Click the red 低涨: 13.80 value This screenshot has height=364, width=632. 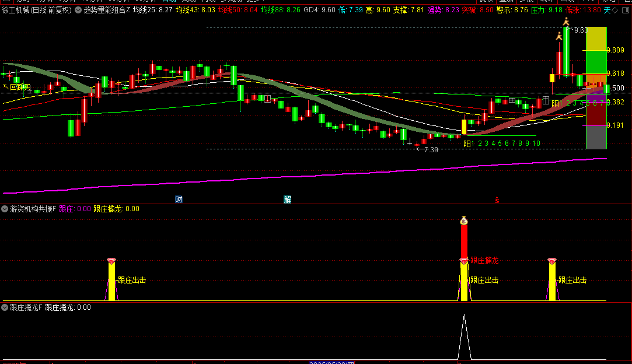[x=583, y=10]
